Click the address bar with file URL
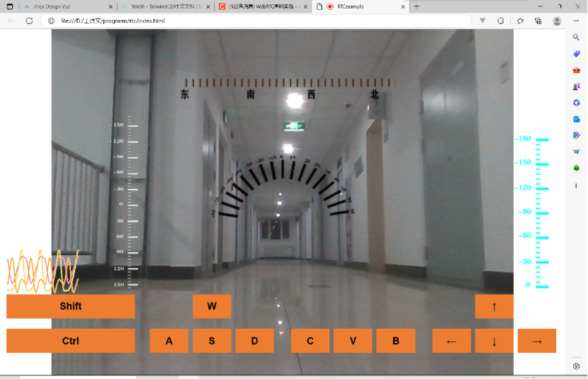 pos(255,21)
